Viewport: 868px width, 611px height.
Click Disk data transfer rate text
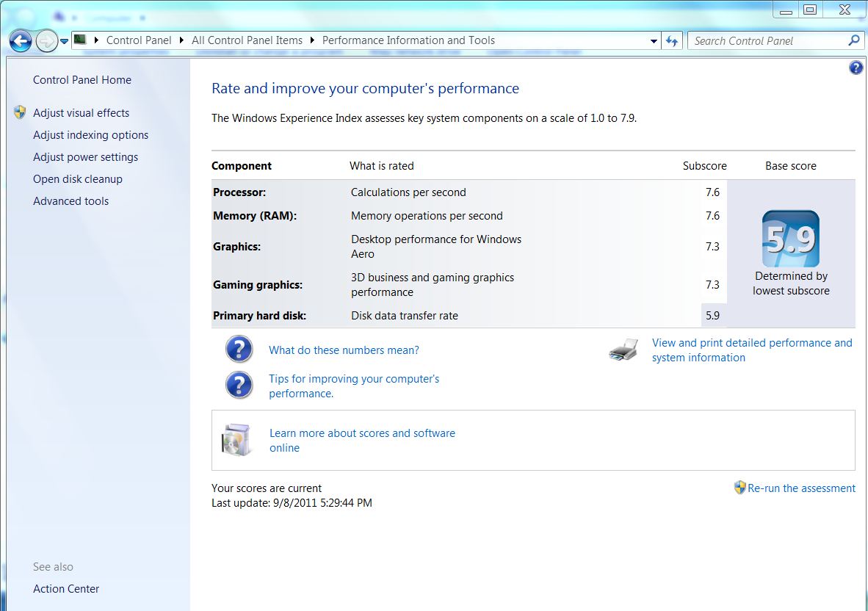[x=405, y=316]
